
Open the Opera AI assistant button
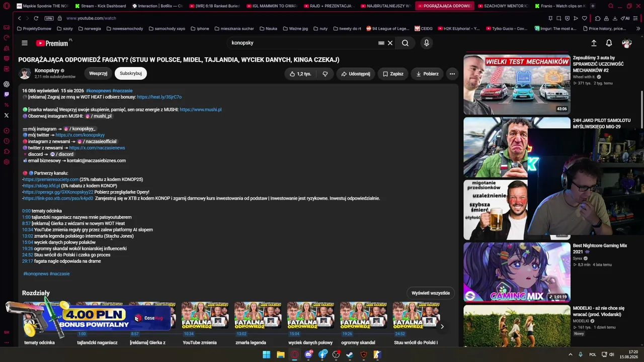coord(626,18)
